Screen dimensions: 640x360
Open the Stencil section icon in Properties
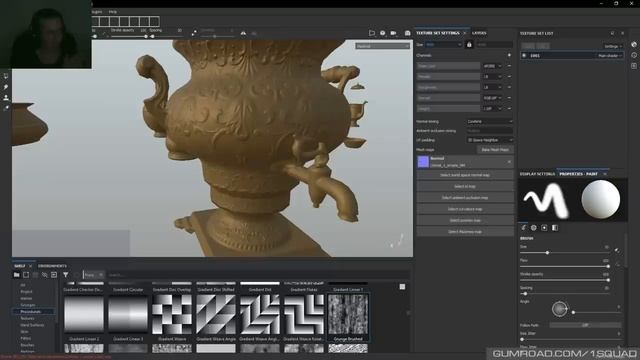pyautogui.click(x=544, y=228)
